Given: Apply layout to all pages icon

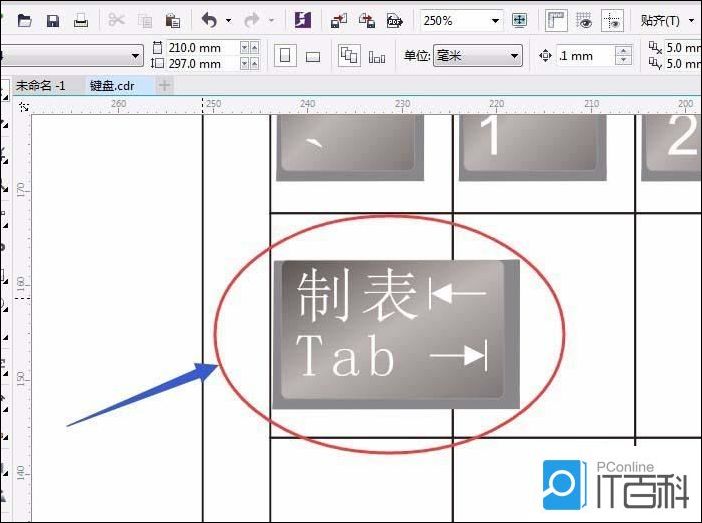Looking at the screenshot, I should point(349,56).
